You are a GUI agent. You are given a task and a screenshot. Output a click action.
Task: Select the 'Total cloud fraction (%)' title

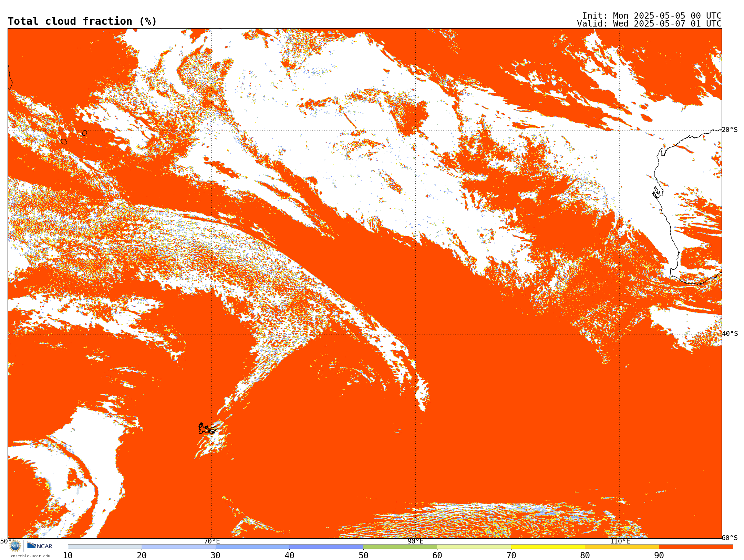[x=82, y=21]
